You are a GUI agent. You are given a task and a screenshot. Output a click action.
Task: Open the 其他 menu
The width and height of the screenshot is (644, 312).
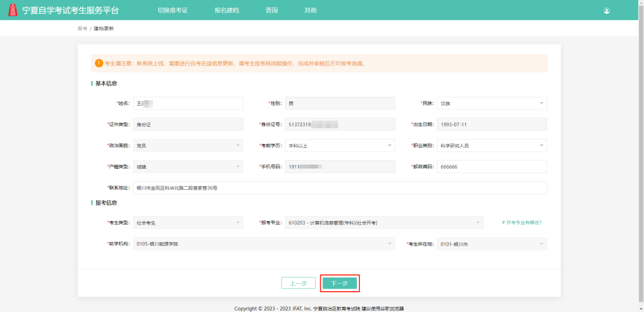click(x=310, y=11)
